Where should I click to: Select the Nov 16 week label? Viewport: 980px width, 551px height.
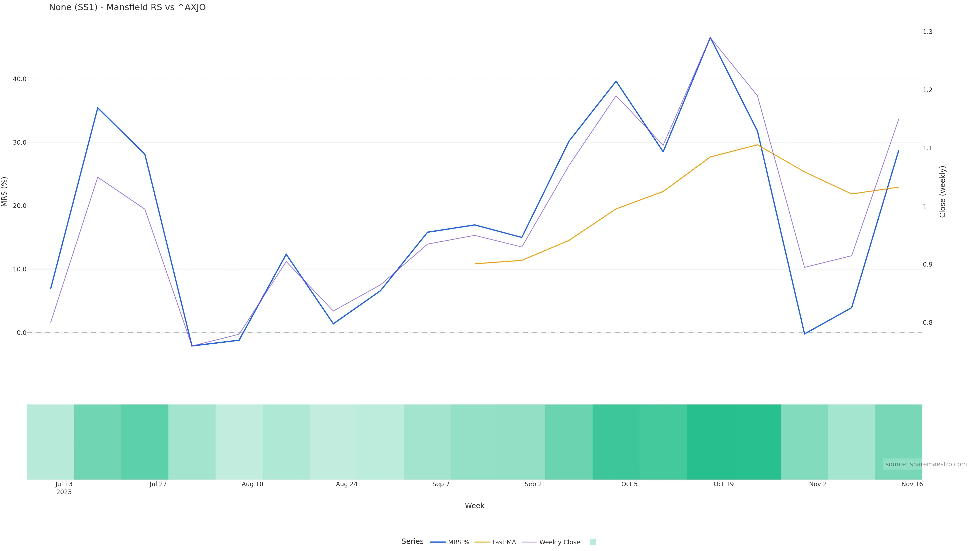[912, 484]
